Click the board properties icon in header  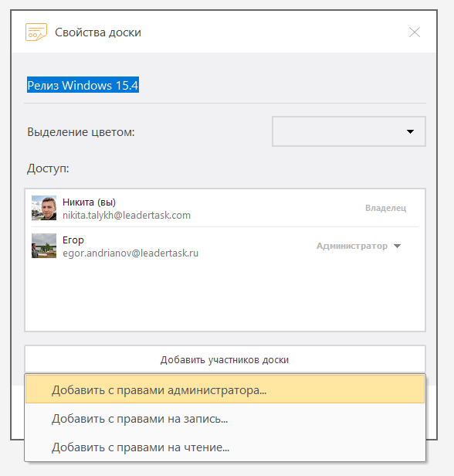36,32
